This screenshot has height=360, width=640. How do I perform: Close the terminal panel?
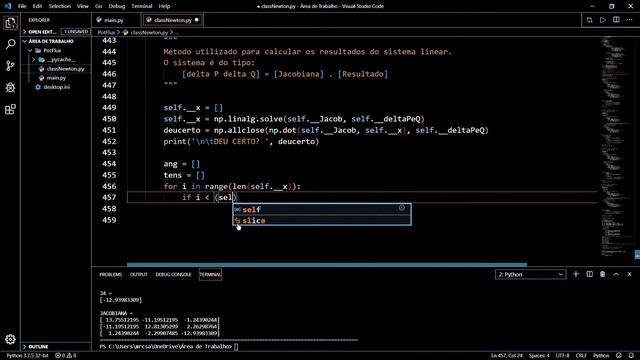(x=629, y=274)
